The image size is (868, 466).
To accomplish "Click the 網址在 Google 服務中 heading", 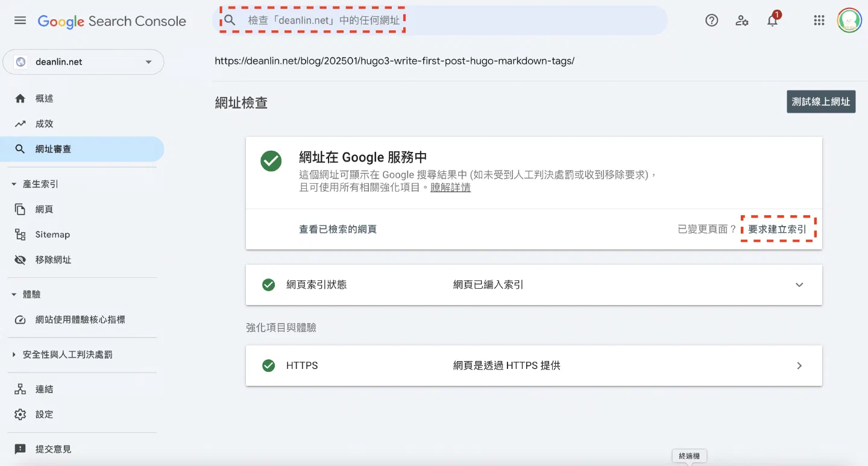I will pyautogui.click(x=363, y=157).
